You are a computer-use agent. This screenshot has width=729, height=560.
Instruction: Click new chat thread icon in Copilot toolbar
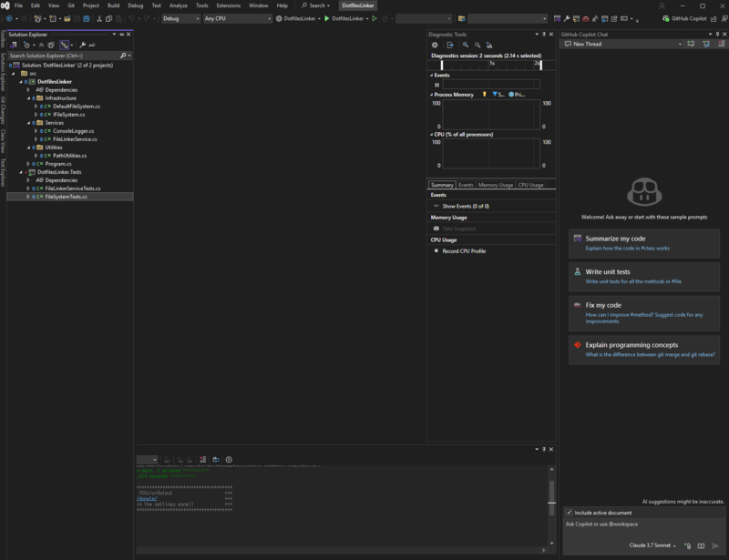point(691,44)
